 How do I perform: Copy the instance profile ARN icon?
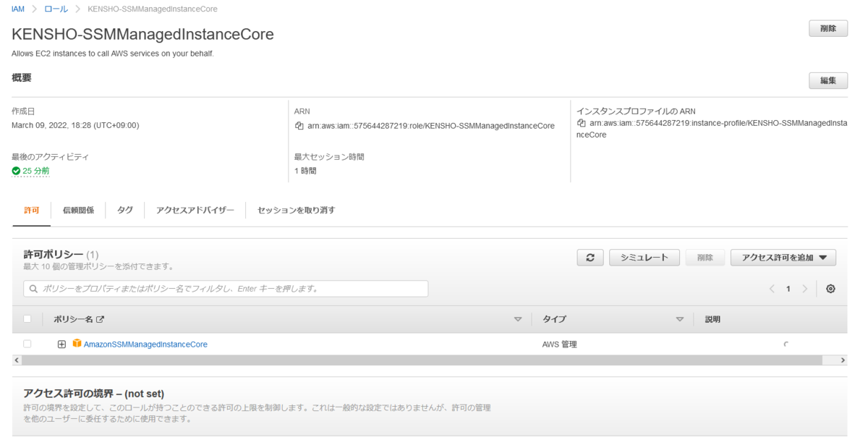point(581,123)
